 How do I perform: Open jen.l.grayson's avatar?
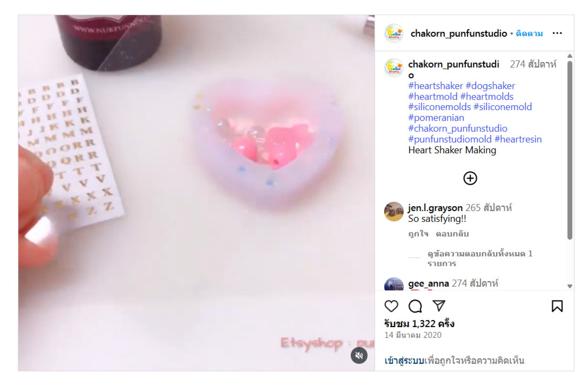click(394, 211)
